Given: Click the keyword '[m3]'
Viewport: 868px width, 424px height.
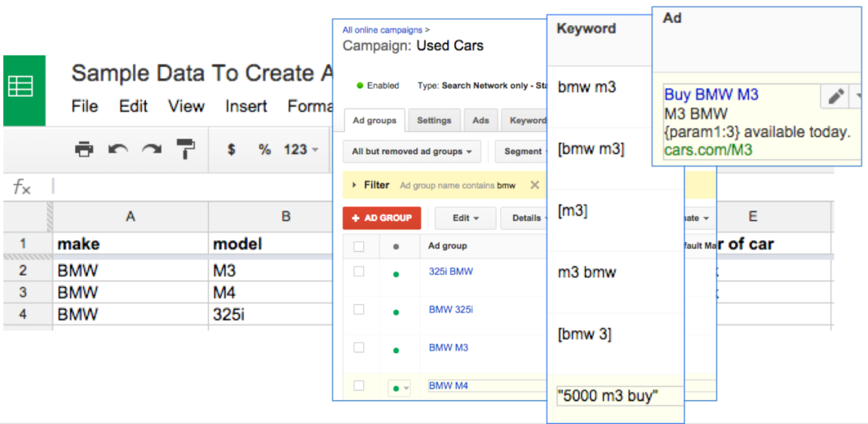Looking at the screenshot, I should coord(573,211).
